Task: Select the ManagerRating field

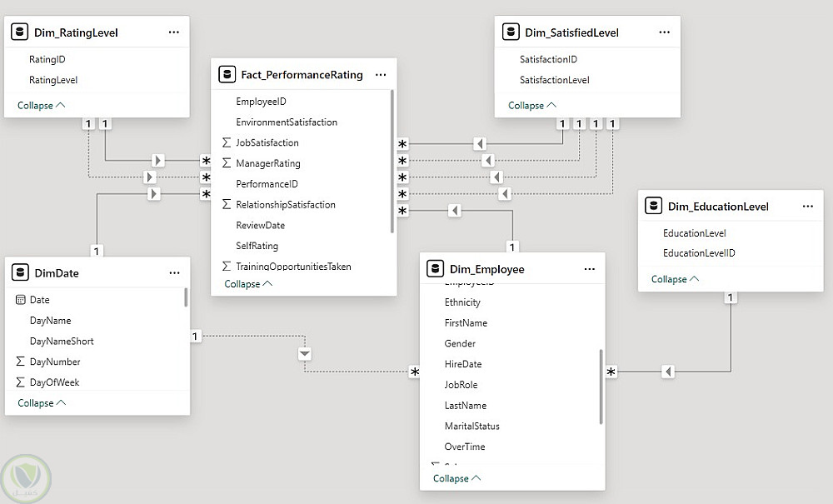Action: pyautogui.click(x=267, y=163)
